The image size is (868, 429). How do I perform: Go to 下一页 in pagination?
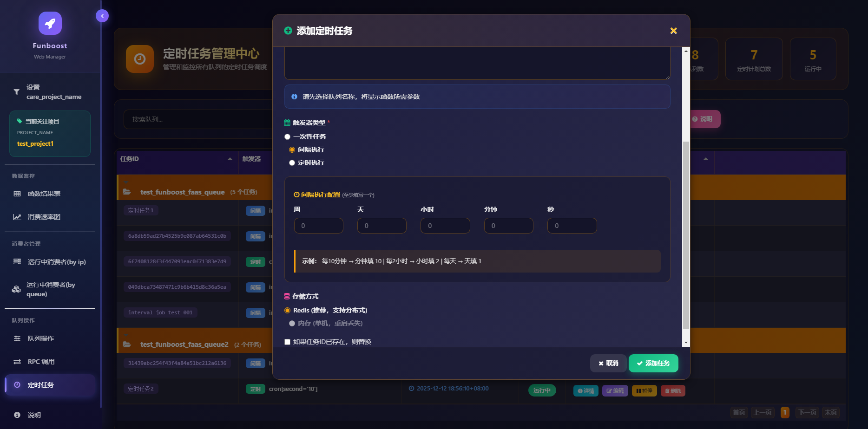pos(807,412)
